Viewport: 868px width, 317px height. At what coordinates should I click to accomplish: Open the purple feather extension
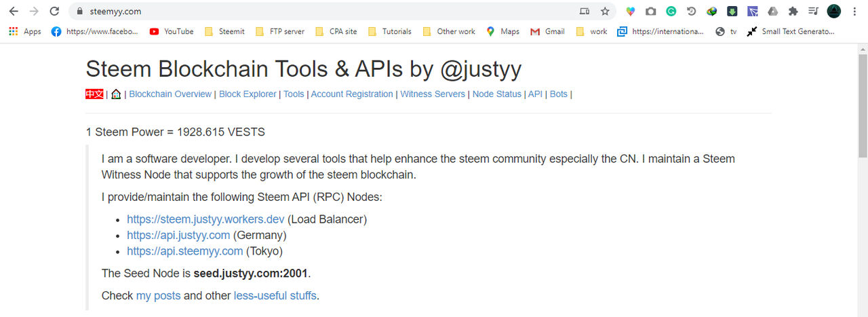point(753,12)
